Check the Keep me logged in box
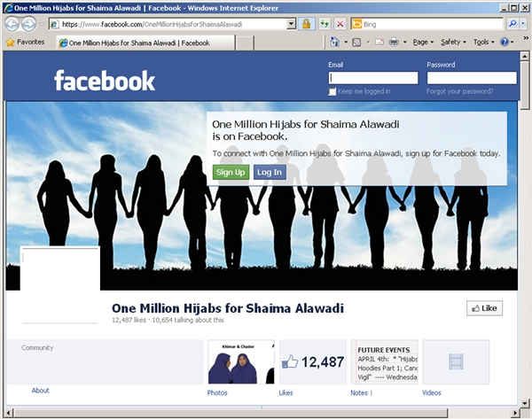 pos(332,91)
